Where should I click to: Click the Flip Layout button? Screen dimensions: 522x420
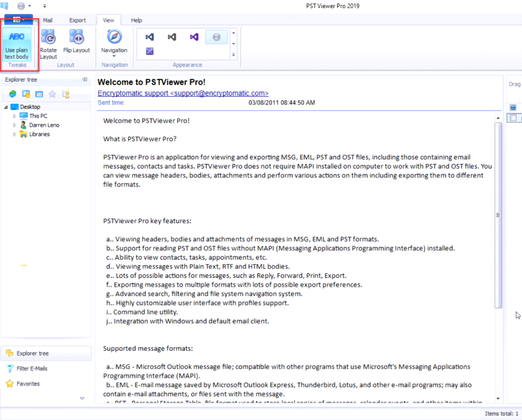tap(76, 41)
